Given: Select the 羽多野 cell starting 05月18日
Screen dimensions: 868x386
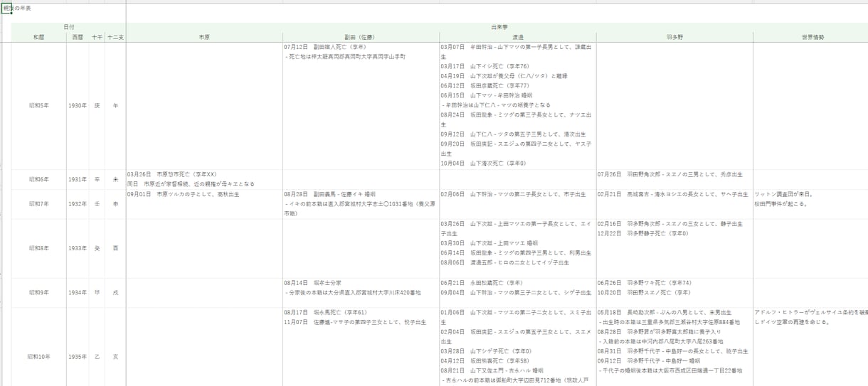Looking at the screenshot, I should [x=674, y=347].
